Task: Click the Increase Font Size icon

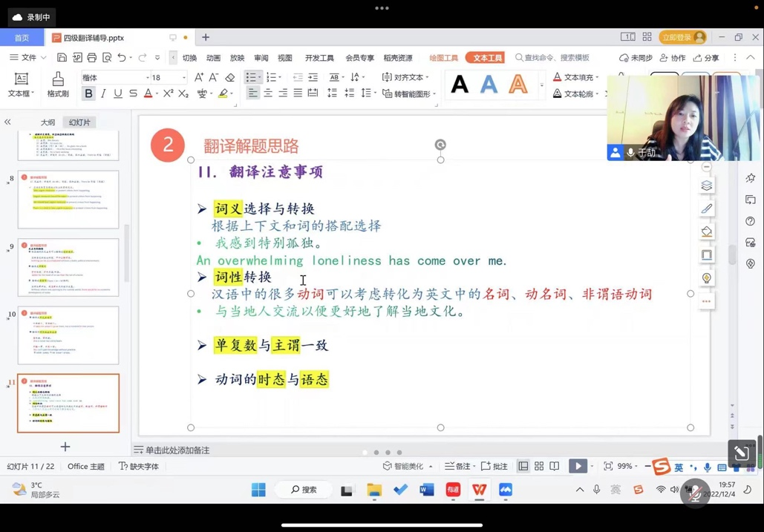Action: [x=198, y=77]
